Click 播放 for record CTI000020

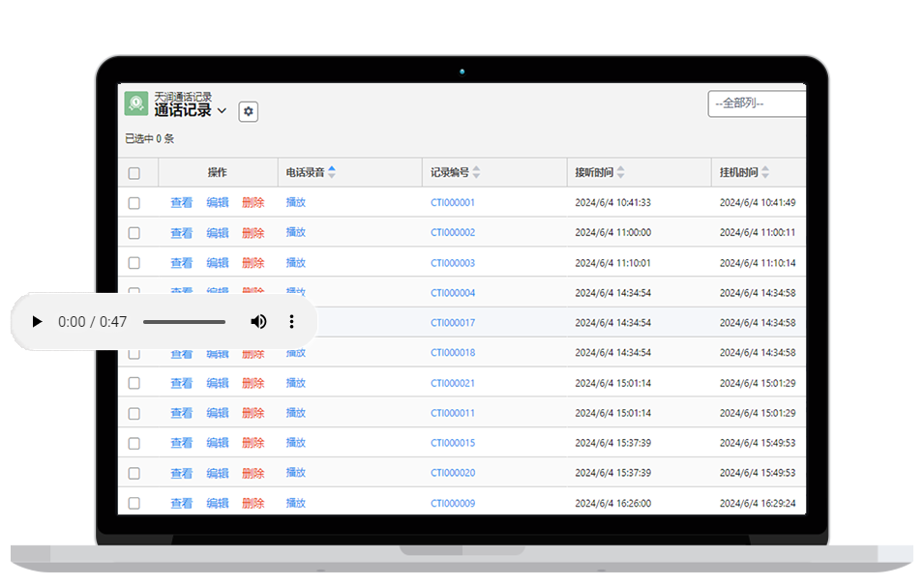[296, 473]
